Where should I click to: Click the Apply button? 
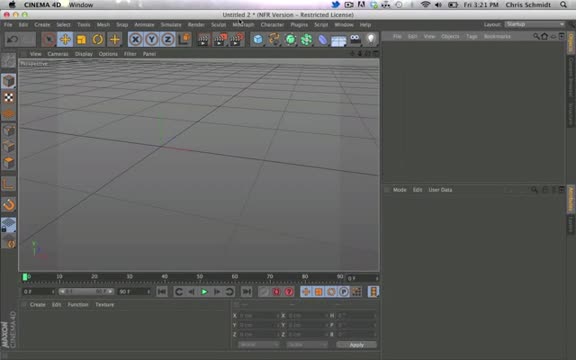click(356, 345)
